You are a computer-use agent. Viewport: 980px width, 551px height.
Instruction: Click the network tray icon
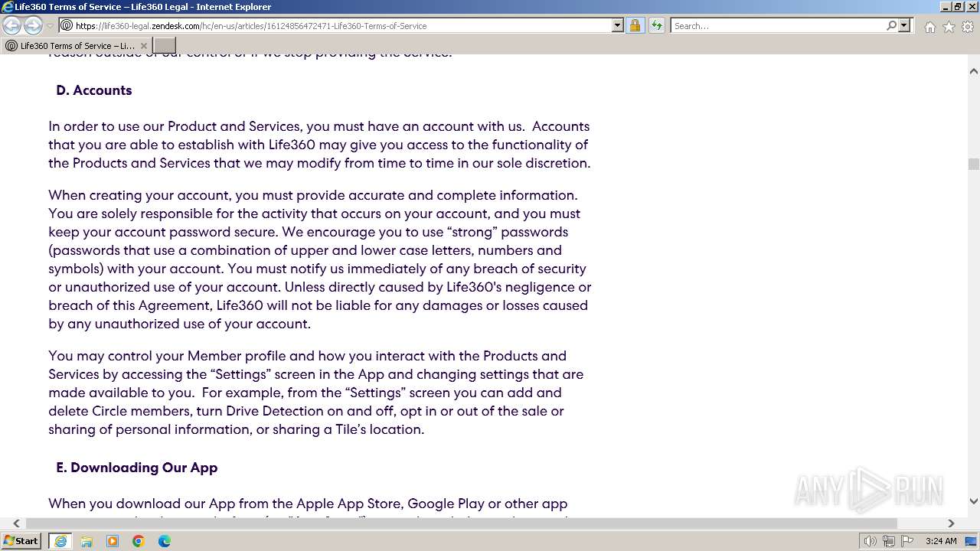(x=888, y=541)
